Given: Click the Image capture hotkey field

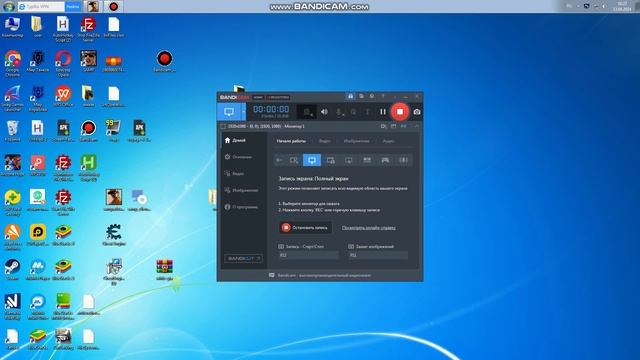Looking at the screenshot, I should point(378,255).
